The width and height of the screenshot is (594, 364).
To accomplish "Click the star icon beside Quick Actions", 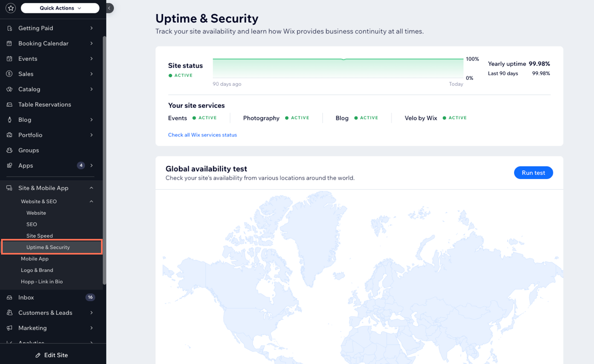I will coord(11,8).
